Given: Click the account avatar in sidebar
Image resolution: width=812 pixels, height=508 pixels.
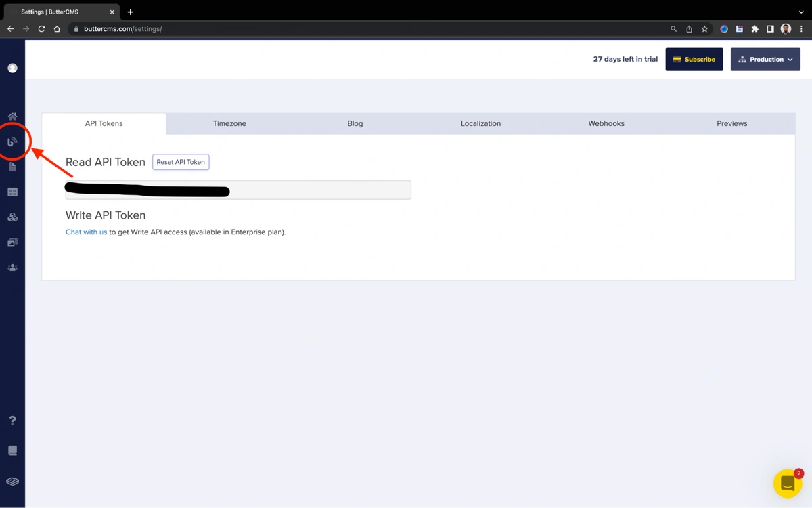Looking at the screenshot, I should 12,68.
